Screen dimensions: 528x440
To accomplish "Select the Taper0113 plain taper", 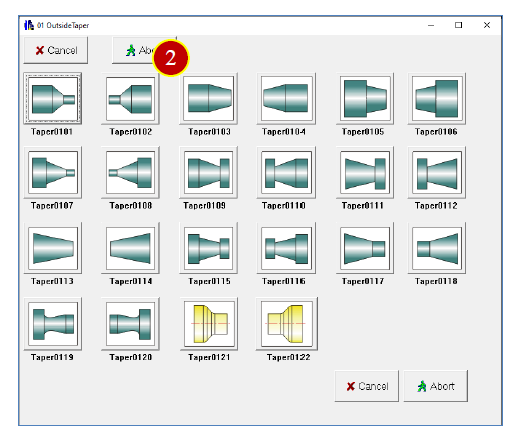I will [53, 248].
